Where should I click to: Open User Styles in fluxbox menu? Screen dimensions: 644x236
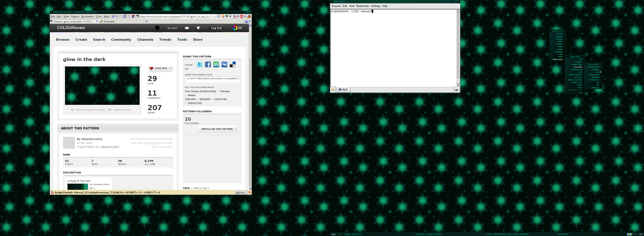578,67
